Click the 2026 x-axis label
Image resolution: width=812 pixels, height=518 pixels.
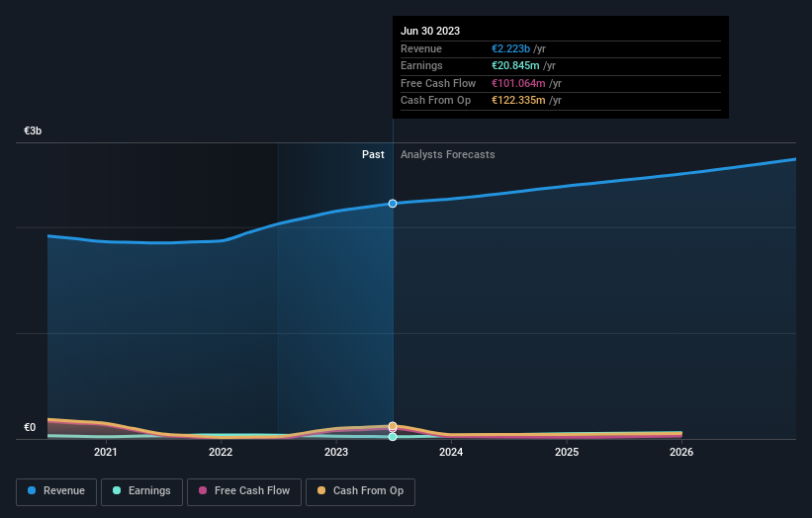point(681,453)
